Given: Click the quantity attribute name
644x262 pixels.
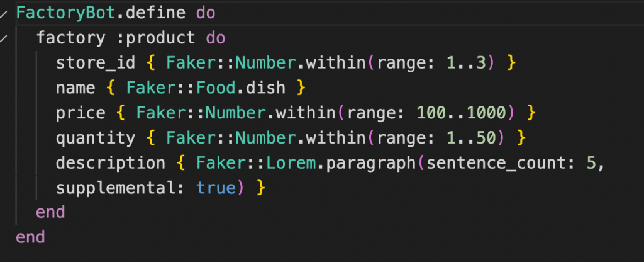Looking at the screenshot, I should point(96,138).
